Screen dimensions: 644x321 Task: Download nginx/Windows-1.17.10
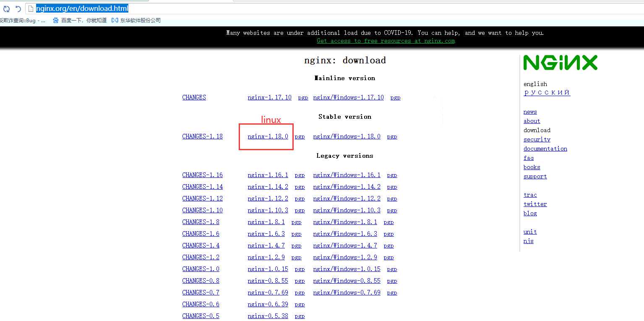coord(348,97)
